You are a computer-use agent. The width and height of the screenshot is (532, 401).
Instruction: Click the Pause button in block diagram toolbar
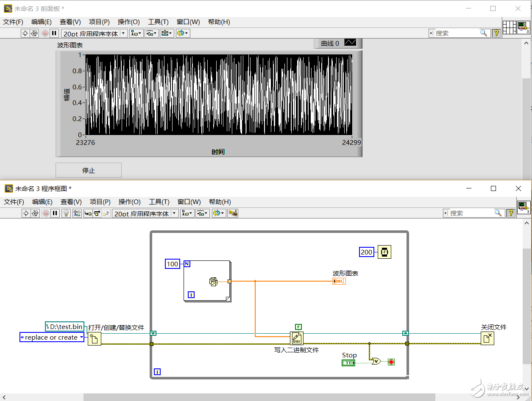(55, 213)
